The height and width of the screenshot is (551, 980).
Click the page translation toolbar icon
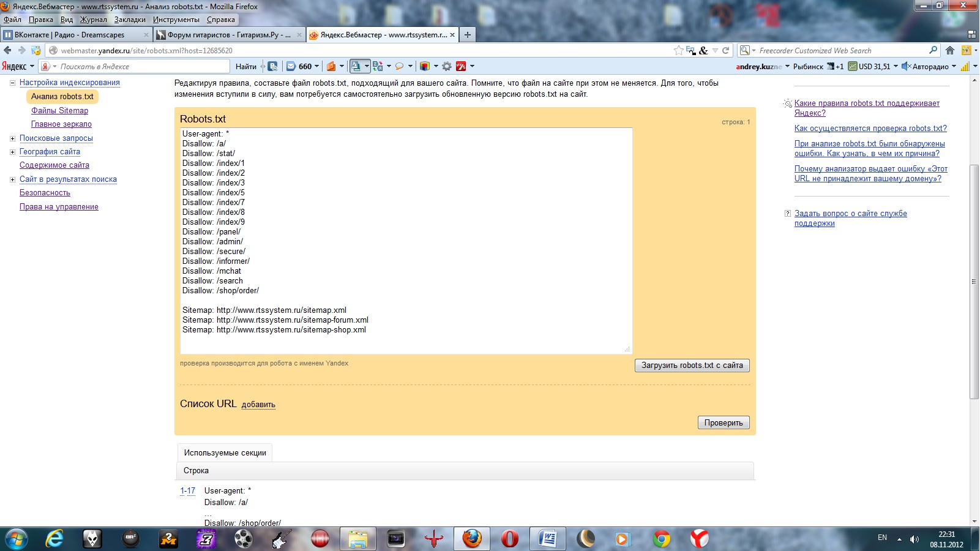378,66
